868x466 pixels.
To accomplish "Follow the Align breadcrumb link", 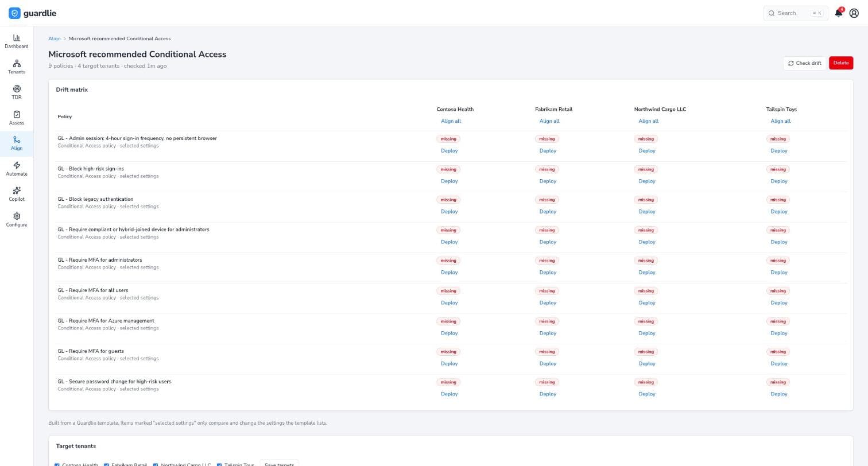I will point(55,38).
